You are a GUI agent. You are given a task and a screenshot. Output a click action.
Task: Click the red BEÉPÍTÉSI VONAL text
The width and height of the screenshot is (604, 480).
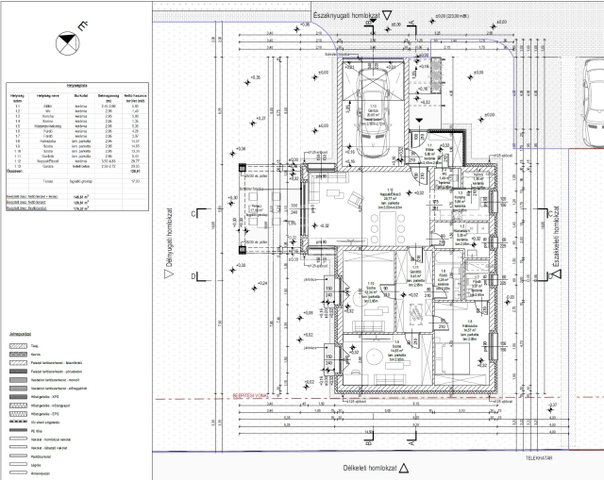[250, 396]
